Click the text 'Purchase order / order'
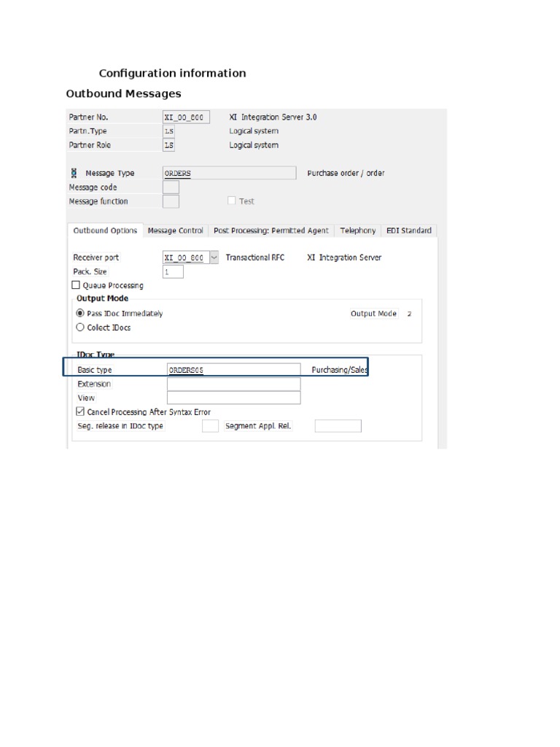560x747 pixels. (x=346, y=173)
